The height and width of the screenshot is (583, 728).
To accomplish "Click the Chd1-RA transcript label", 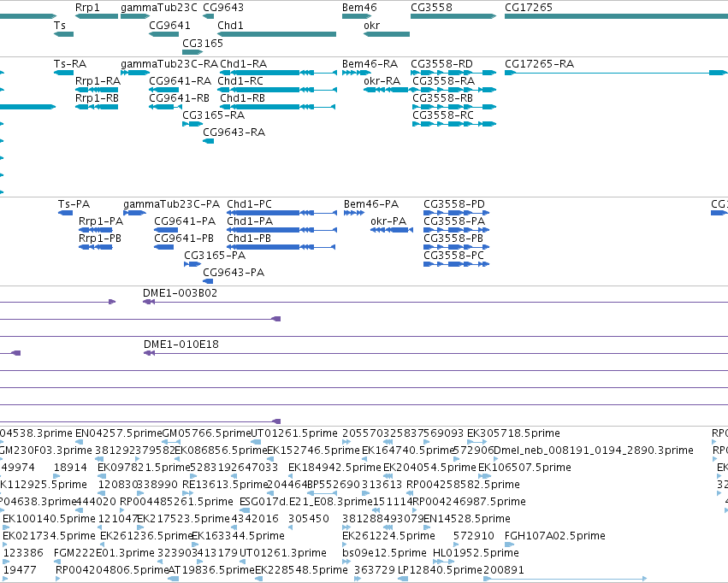I will click(243, 64).
